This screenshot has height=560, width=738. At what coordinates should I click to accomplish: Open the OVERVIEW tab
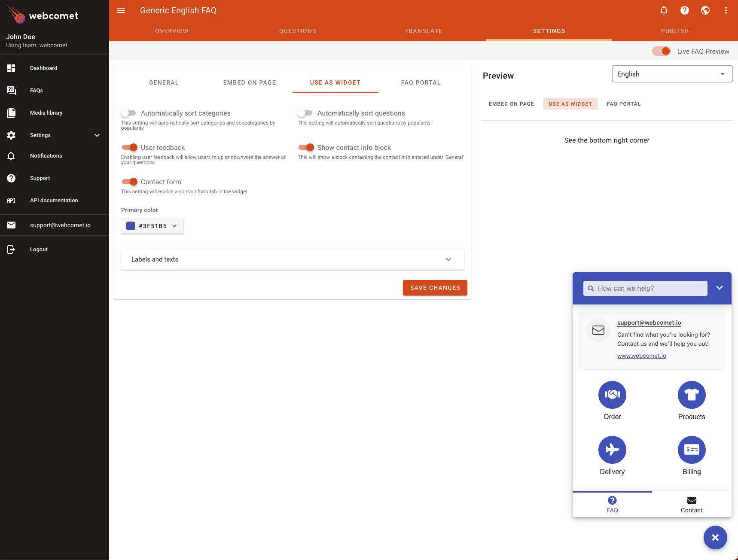pyautogui.click(x=172, y=31)
